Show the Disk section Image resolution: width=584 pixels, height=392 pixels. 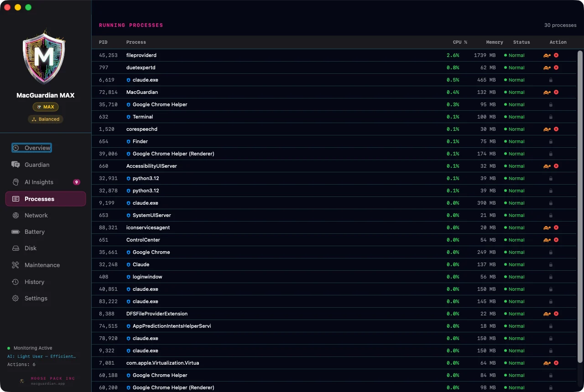(46, 248)
